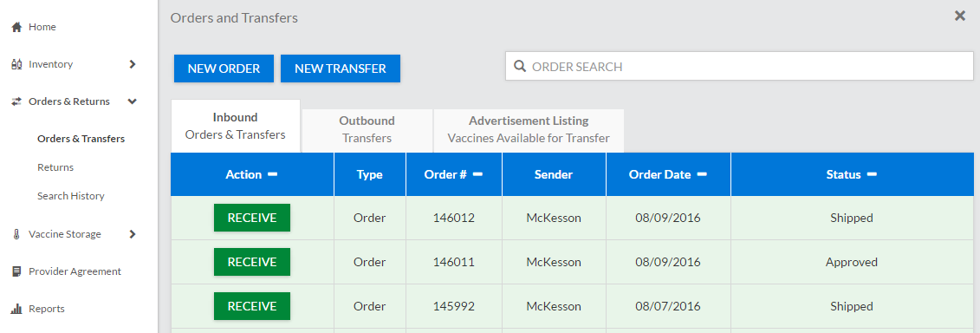Screen dimensions: 980x333
Task: Receive order 146011
Action: point(252,262)
